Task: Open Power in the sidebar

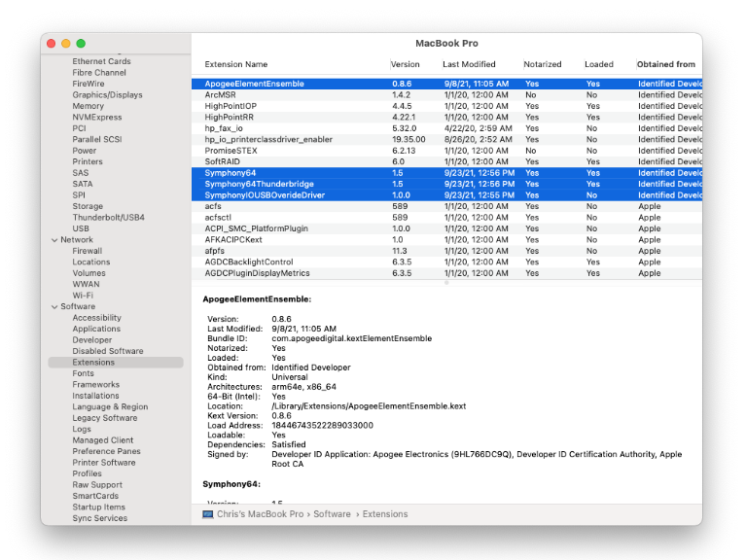Action: point(85,151)
